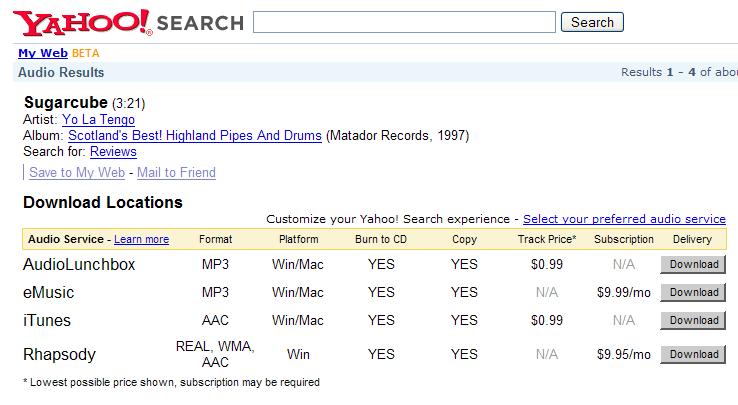This screenshot has height=405, width=738.
Task: Click the AudioLunchbox service name
Action: coord(79,264)
